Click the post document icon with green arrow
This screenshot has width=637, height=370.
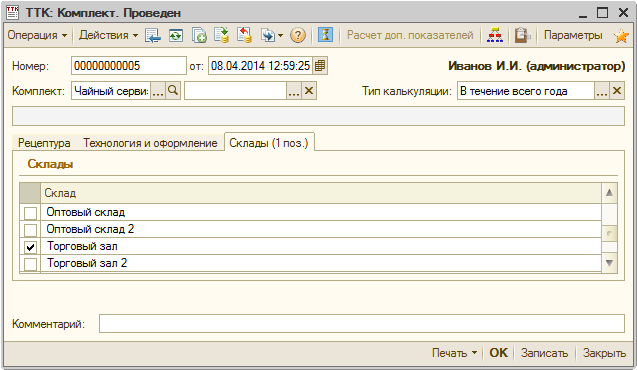click(x=222, y=35)
